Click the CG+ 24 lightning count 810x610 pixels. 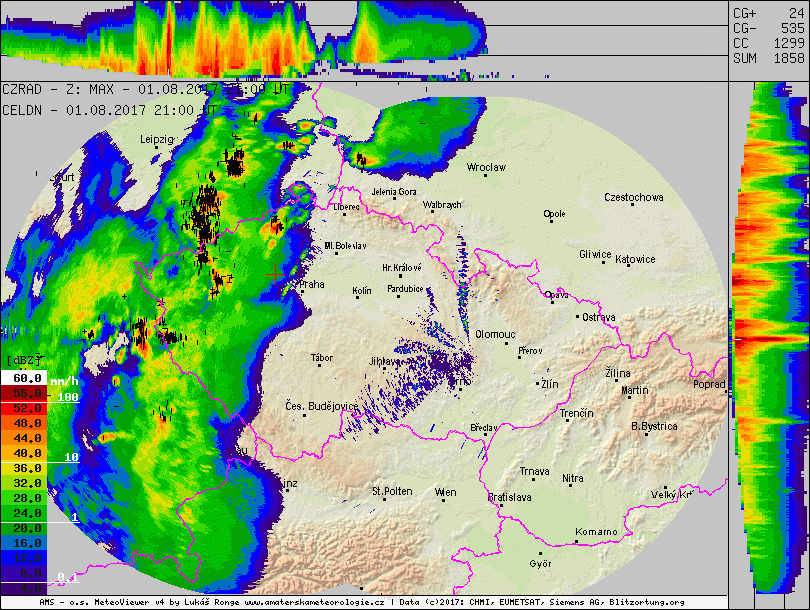769,13
